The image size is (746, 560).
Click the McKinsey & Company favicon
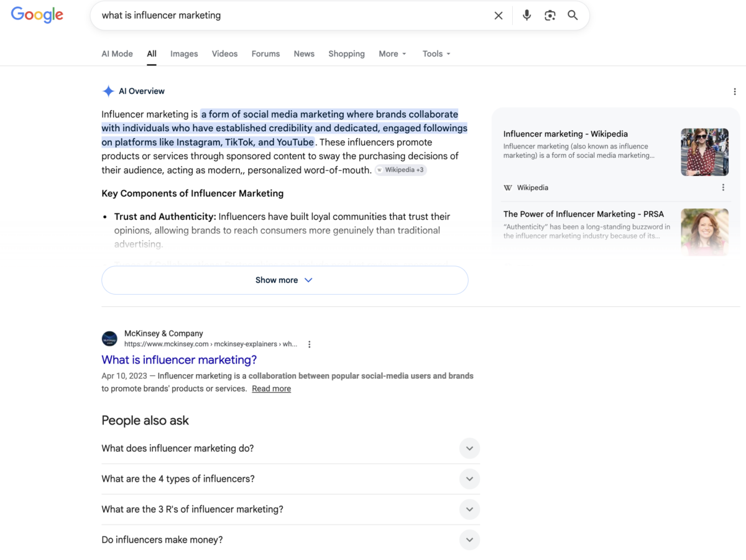[109, 339]
